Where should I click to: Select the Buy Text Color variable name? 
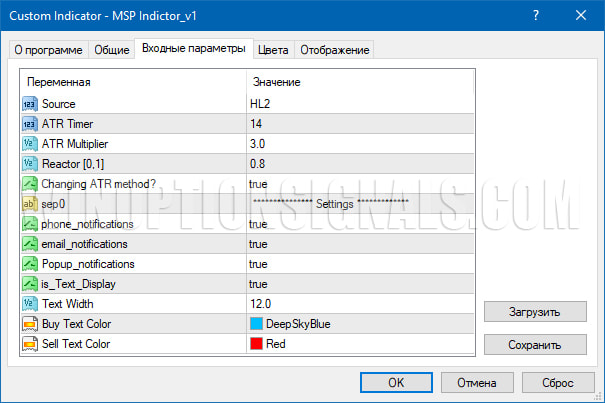(x=76, y=324)
